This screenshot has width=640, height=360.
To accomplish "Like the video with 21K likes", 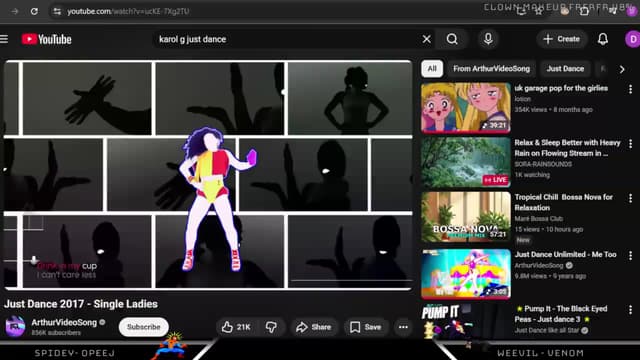I will tap(236, 327).
